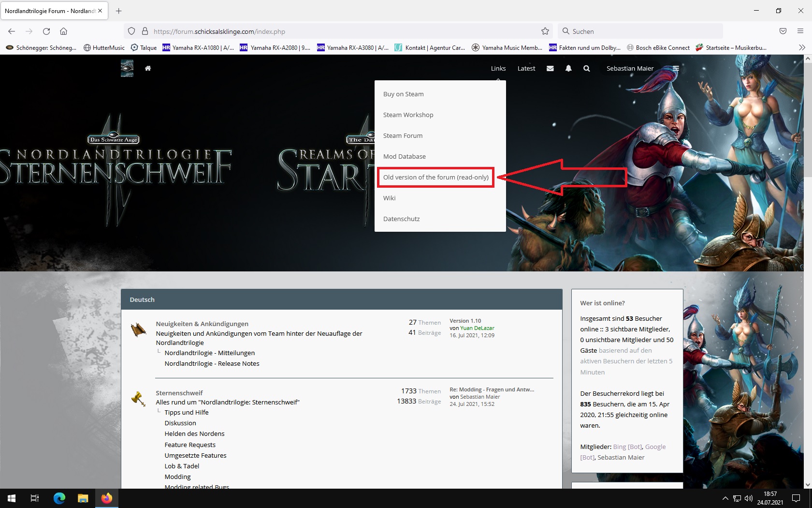This screenshot has width=812, height=508.
Task: Close the Nordlandtrilogie Forum tab
Action: pos(100,11)
